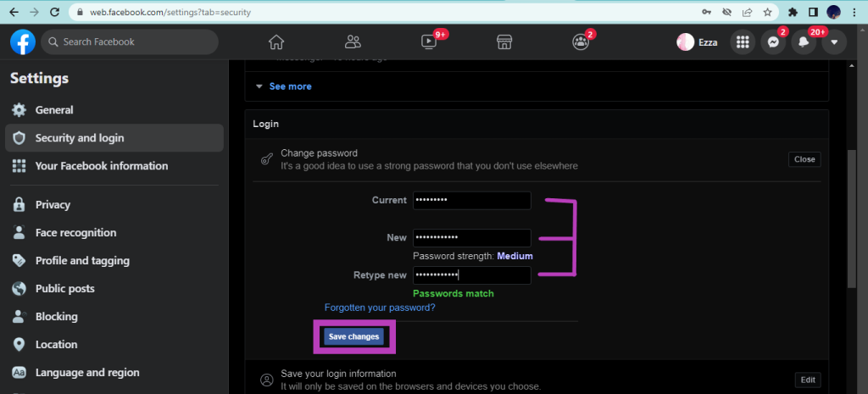Open Messenger chats icon
The height and width of the screenshot is (394, 868).
773,42
